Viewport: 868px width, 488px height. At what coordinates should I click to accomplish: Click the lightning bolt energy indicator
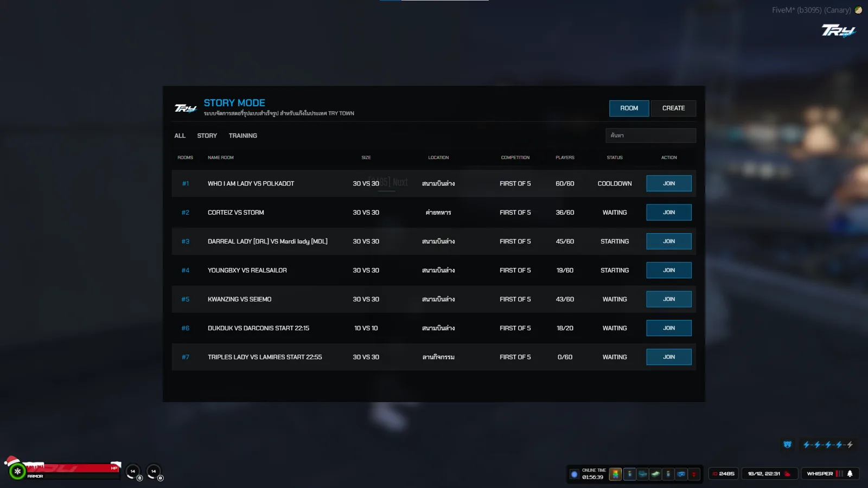(x=828, y=445)
